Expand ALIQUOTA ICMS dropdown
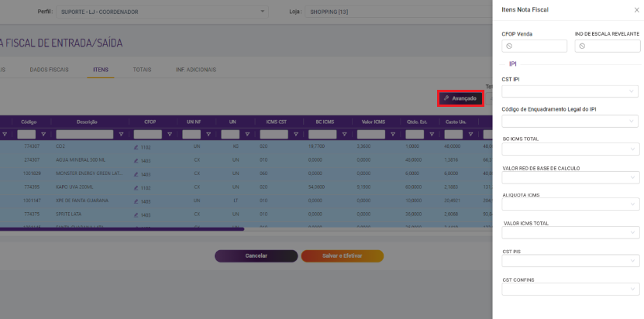Viewport: 644px width, 319px height. click(x=570, y=204)
